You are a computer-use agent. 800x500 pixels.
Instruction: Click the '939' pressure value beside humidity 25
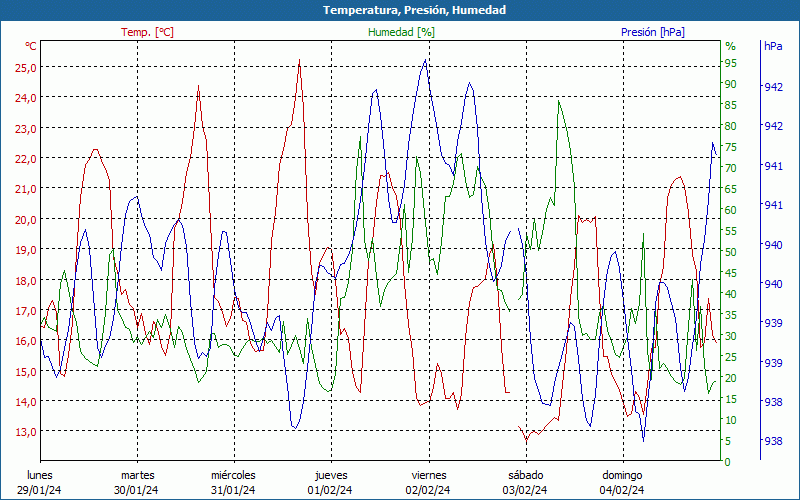pyautogui.click(x=773, y=363)
